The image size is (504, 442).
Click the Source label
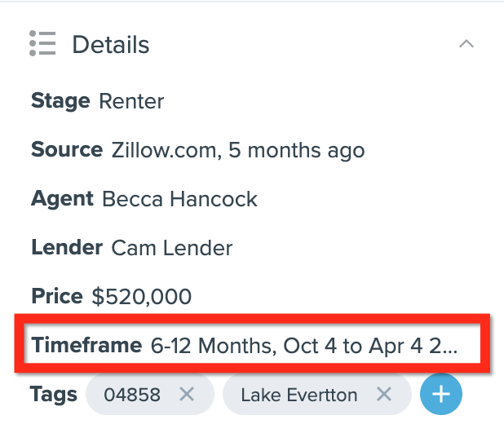[x=67, y=150]
